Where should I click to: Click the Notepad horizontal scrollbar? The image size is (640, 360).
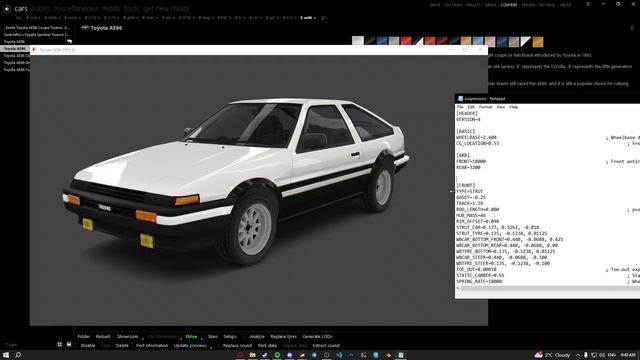[549, 288]
